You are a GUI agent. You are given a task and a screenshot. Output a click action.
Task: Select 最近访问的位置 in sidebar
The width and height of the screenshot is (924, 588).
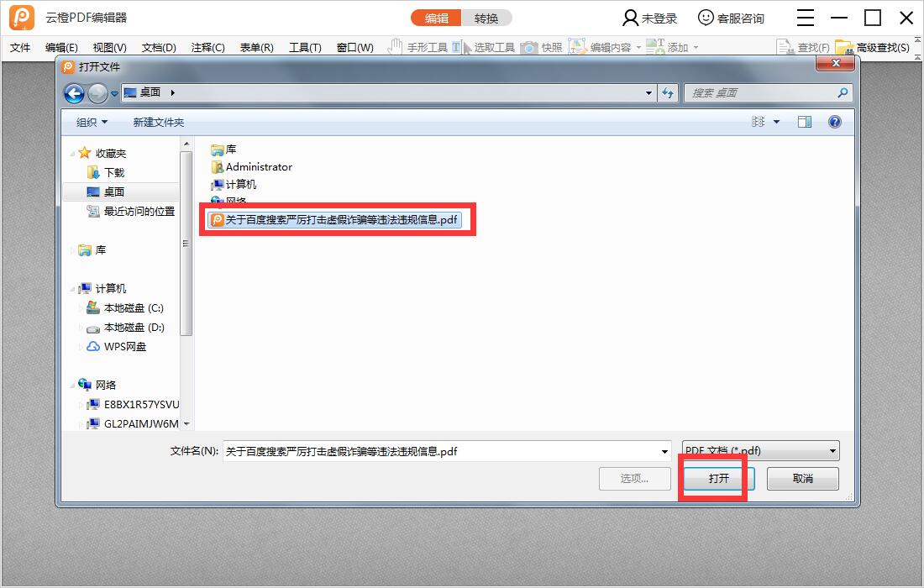click(131, 211)
